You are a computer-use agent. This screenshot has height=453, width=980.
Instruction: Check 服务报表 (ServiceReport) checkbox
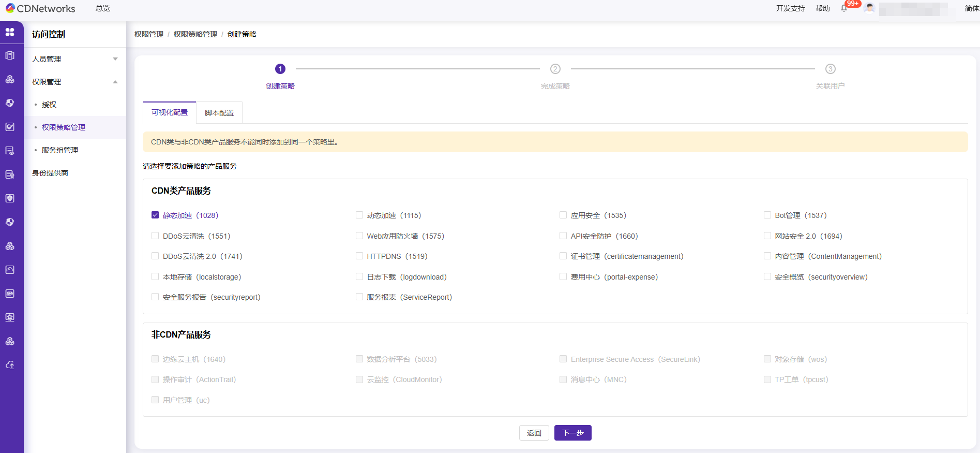pyautogui.click(x=359, y=297)
